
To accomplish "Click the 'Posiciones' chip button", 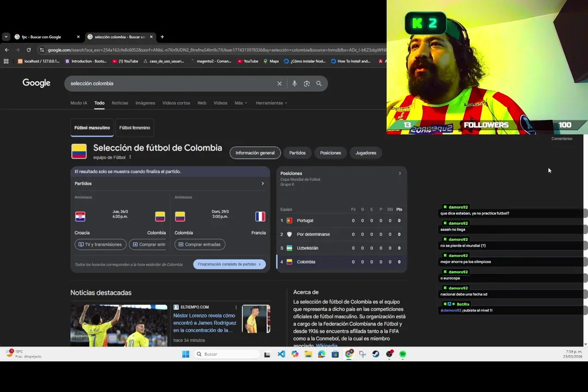I will click(x=330, y=152).
